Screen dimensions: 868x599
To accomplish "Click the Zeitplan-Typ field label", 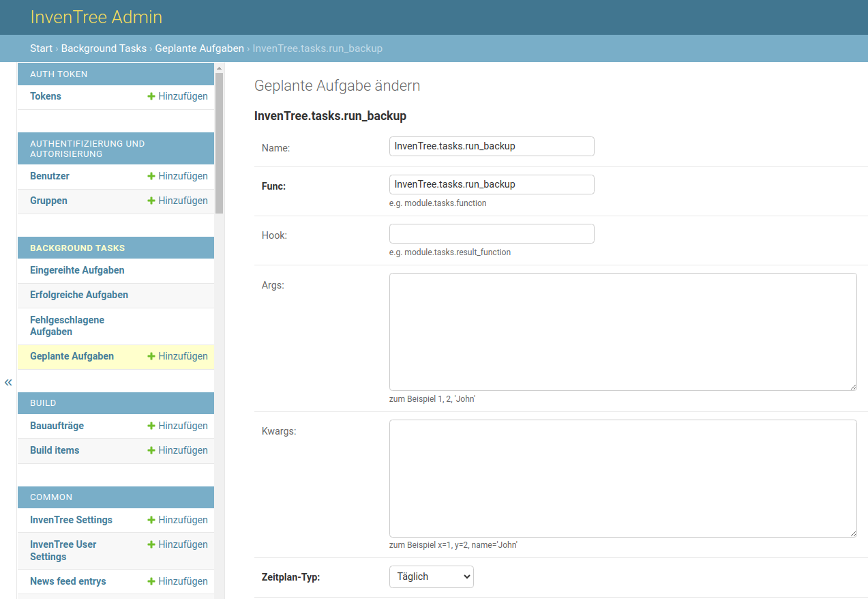I will (x=290, y=577).
